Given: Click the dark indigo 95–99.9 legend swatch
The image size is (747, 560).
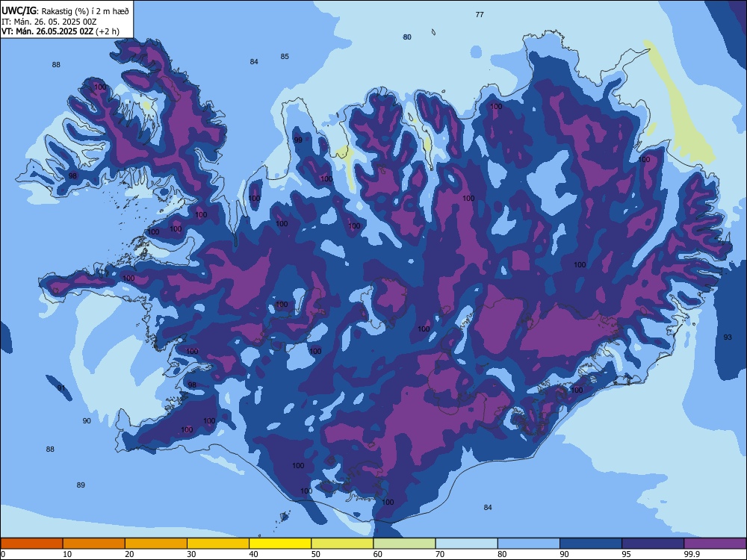Looking at the screenshot, I should (653, 544).
